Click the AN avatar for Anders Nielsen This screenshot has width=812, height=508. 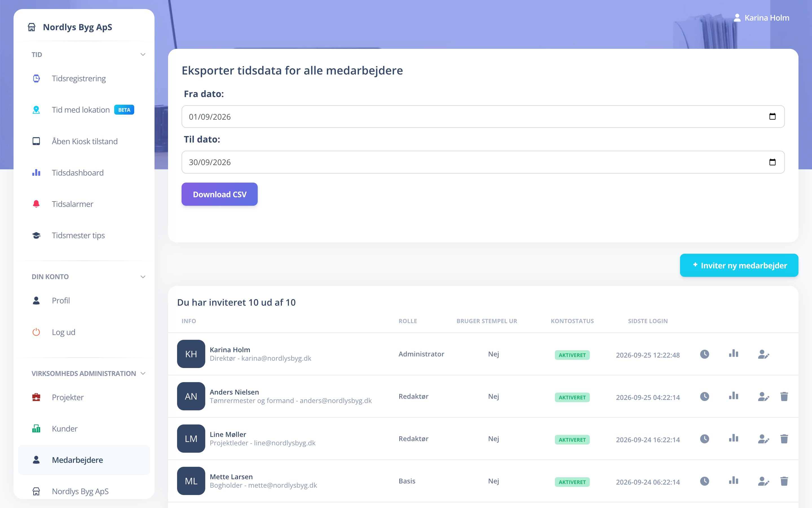pos(191,396)
